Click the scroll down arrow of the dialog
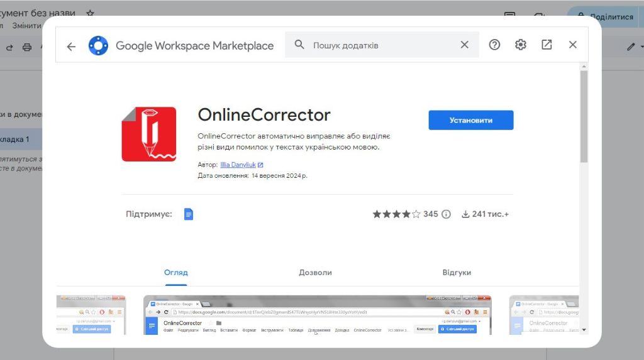This screenshot has width=644, height=360. [x=584, y=330]
